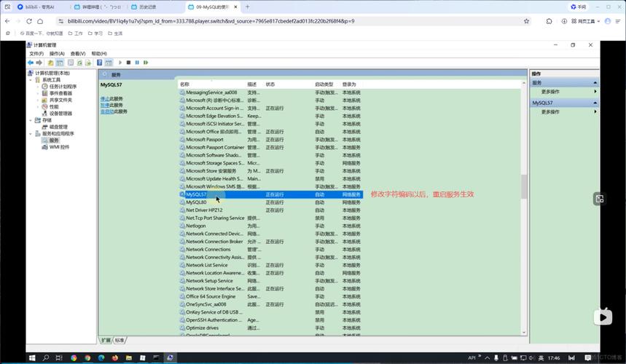626x364 pixels.
Task: Click the 启动类型 column header
Action: pos(324,84)
